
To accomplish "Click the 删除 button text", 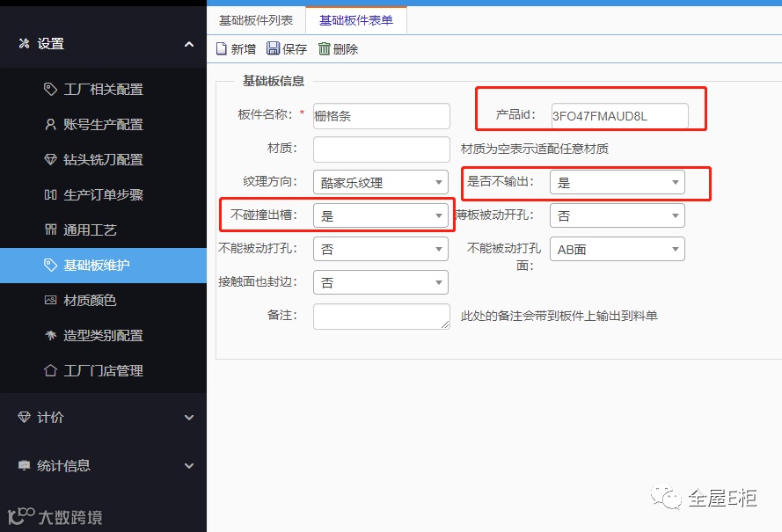I will pyautogui.click(x=346, y=49).
